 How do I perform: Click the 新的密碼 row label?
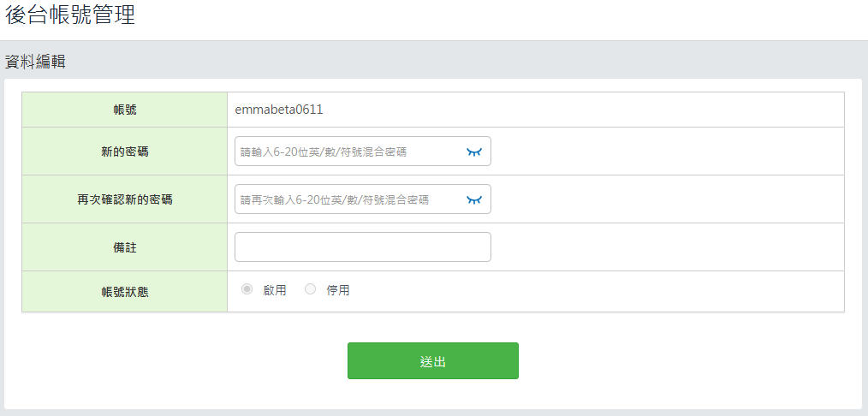(125, 152)
